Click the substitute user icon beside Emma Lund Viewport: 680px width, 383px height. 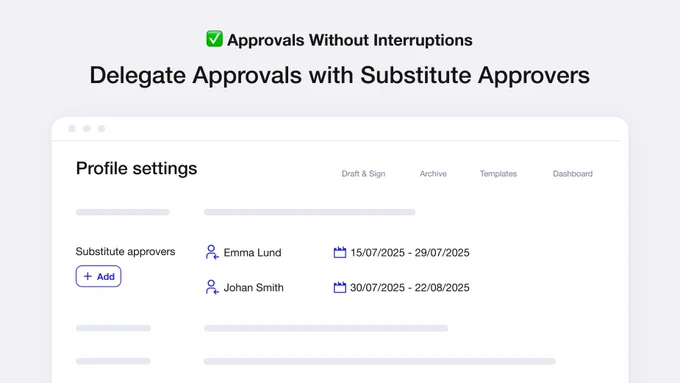[x=212, y=252]
